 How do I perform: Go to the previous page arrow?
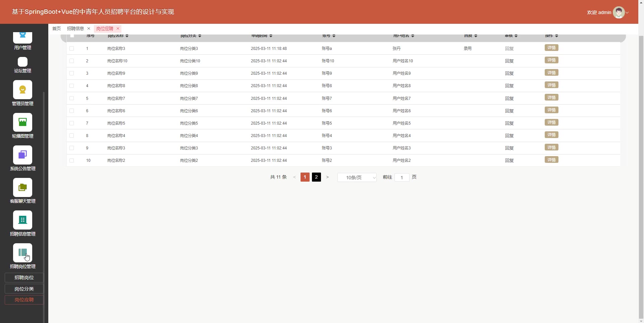(294, 177)
